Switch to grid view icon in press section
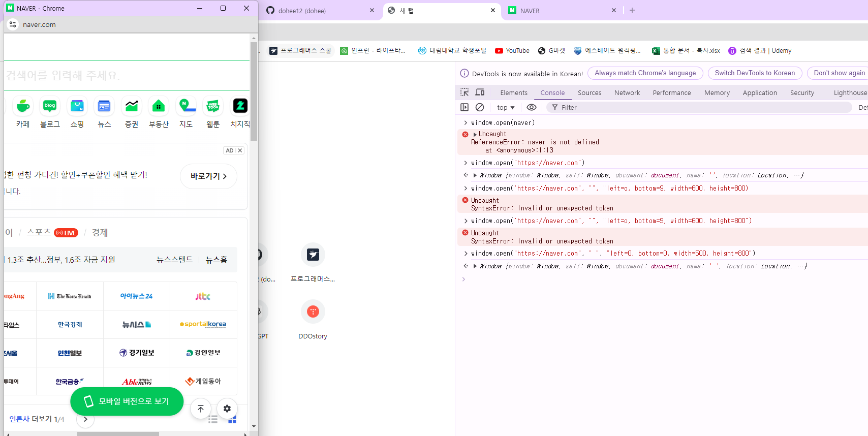Image resolution: width=868 pixels, height=436 pixels. (x=232, y=419)
